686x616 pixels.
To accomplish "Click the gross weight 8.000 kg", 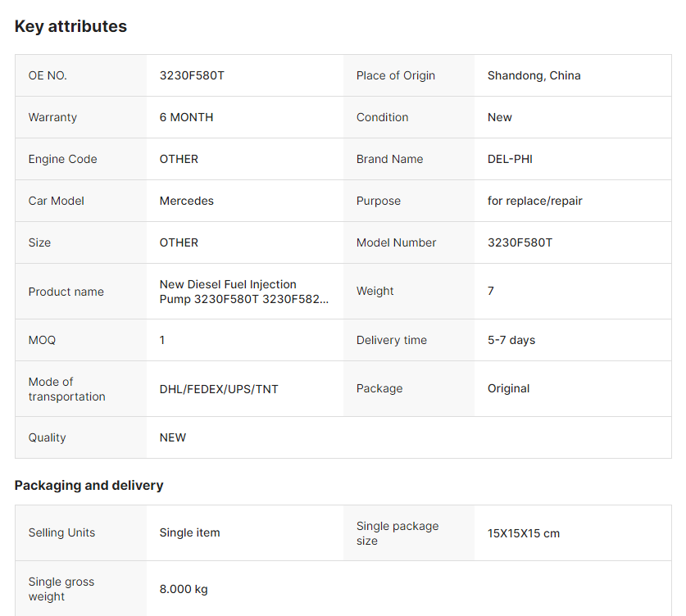I will [x=184, y=589].
